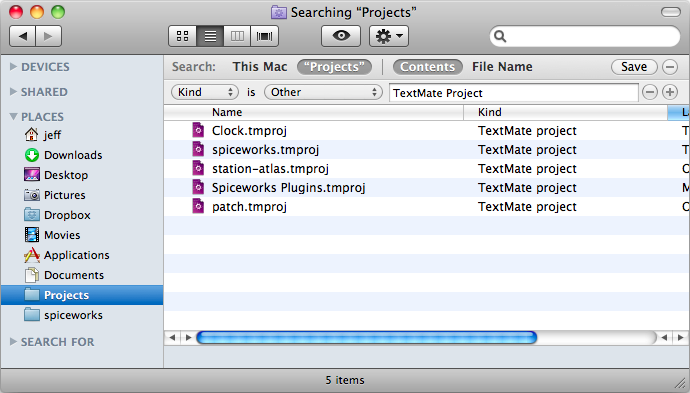This screenshot has height=393, width=690.
Task: Set search scope to "Projects"
Action: [334, 67]
